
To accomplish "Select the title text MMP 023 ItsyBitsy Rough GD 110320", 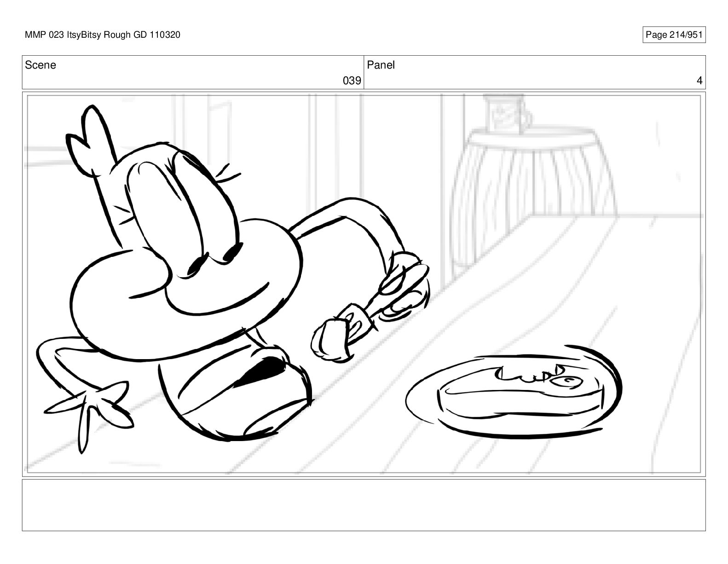I will pyautogui.click(x=103, y=35).
